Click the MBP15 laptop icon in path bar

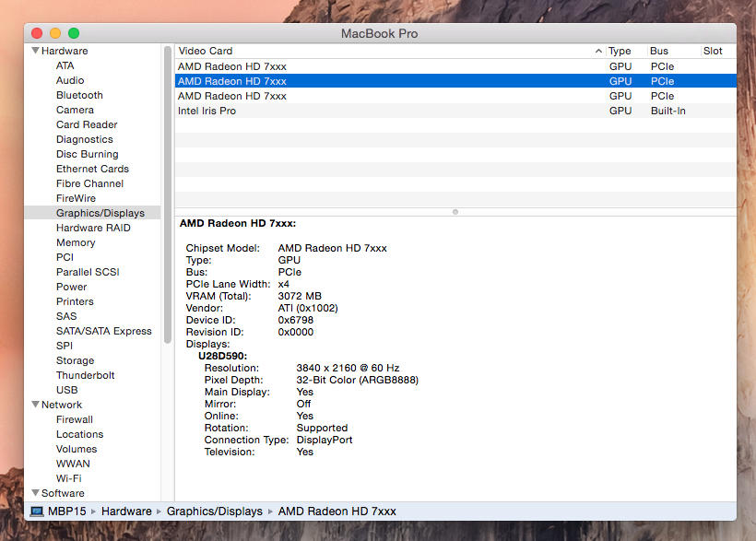click(37, 512)
